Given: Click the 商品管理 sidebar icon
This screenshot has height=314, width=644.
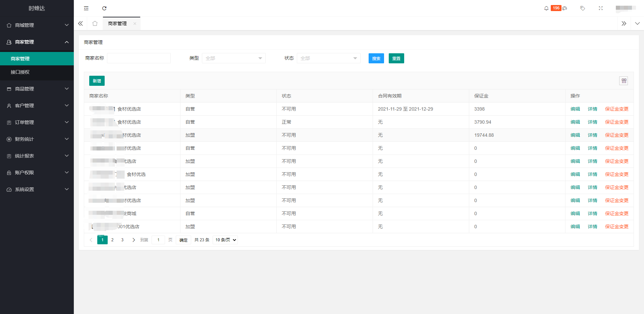Looking at the screenshot, I should click(x=9, y=89).
